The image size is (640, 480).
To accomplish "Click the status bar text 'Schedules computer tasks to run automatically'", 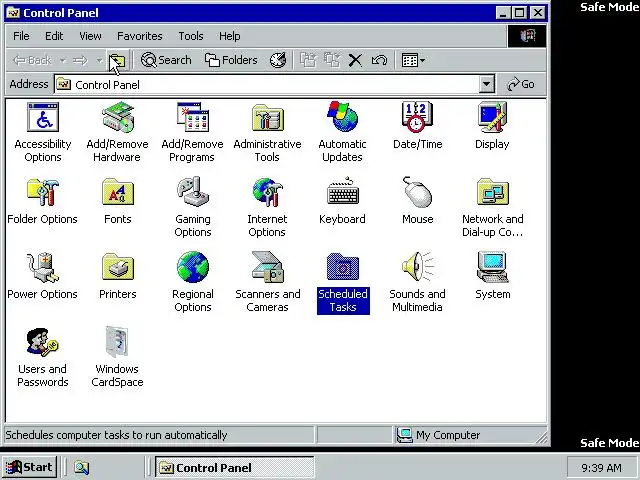I will coord(116,435).
